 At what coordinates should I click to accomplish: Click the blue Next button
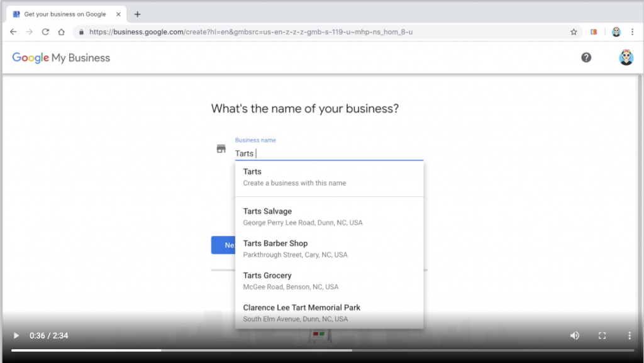[x=223, y=245]
